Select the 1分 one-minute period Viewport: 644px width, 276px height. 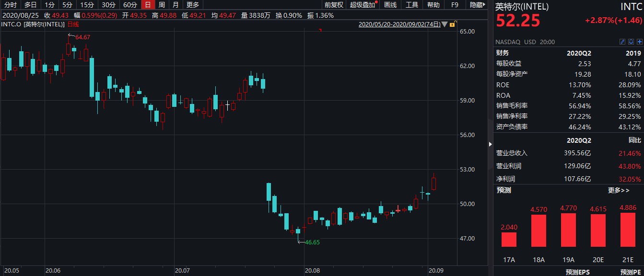pos(49,5)
